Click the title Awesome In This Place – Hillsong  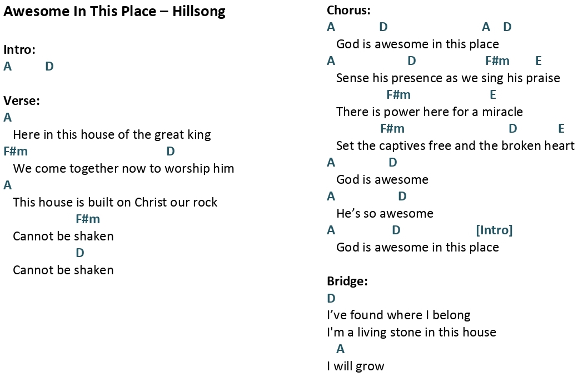(x=114, y=12)
